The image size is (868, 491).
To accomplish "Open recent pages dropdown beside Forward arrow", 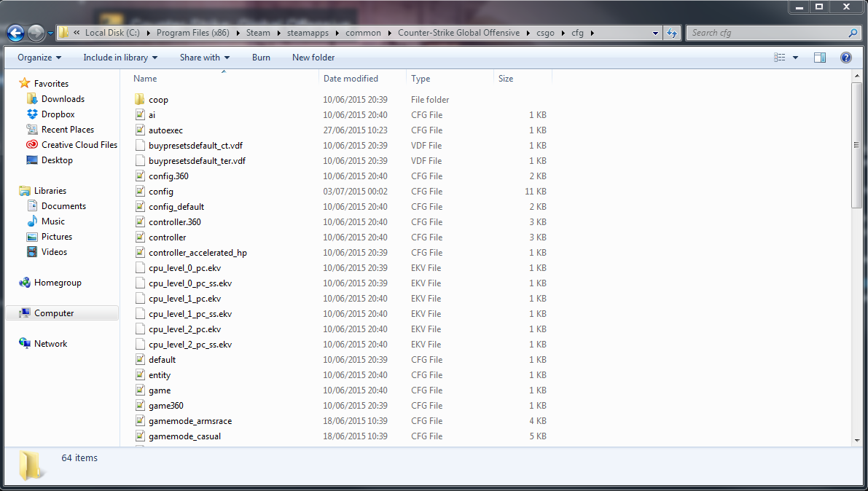I will [x=50, y=34].
